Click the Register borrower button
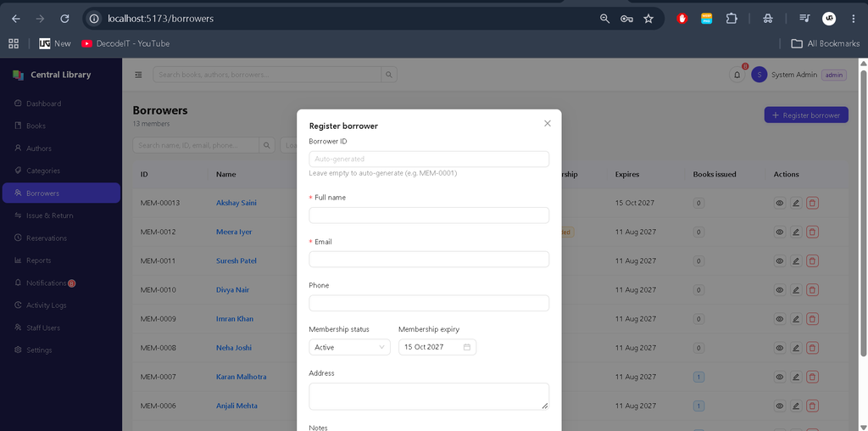The height and width of the screenshot is (431, 868). [806, 115]
